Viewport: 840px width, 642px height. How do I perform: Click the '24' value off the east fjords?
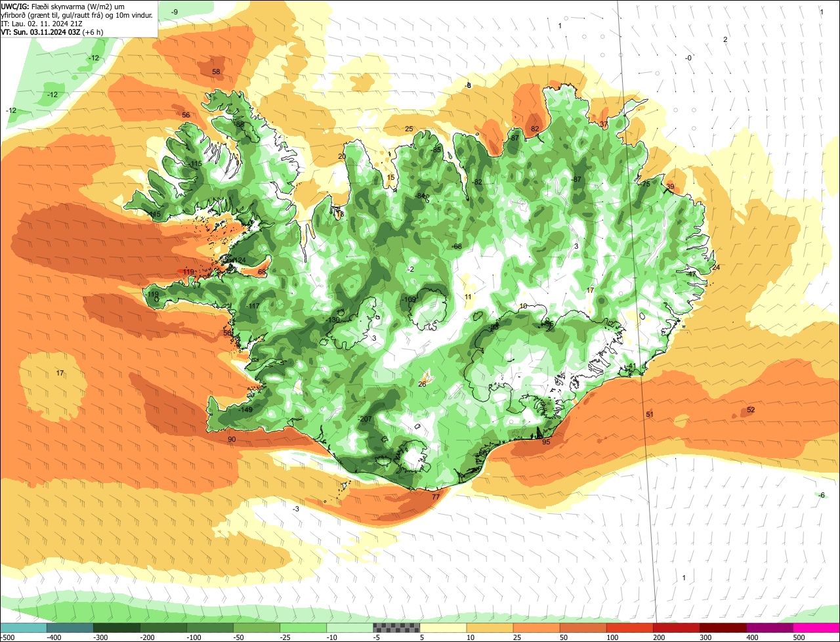click(x=716, y=267)
